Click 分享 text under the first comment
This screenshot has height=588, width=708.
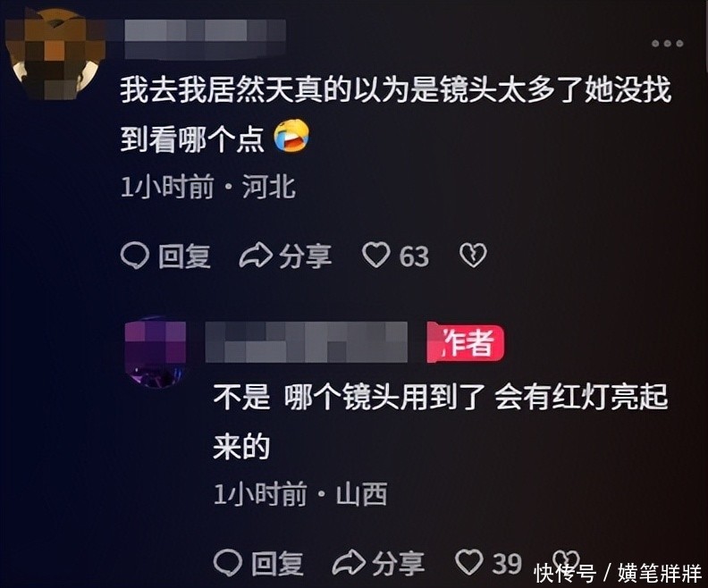305,256
